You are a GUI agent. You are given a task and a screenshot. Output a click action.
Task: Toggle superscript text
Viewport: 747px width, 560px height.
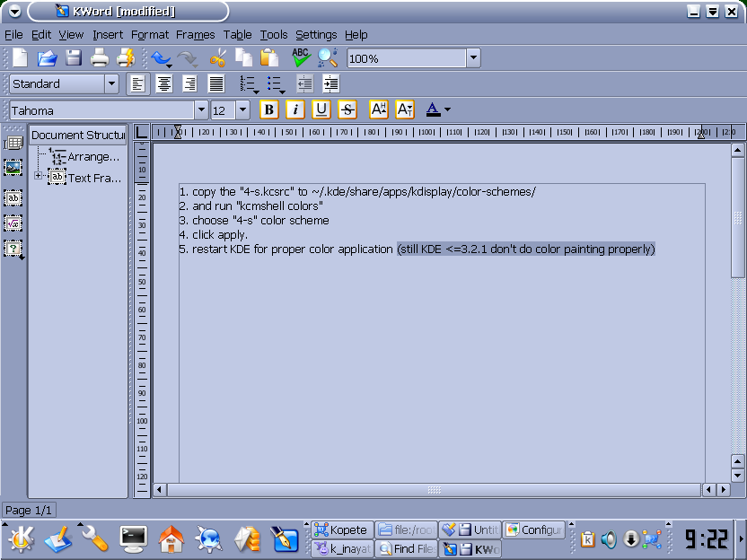[x=378, y=110]
